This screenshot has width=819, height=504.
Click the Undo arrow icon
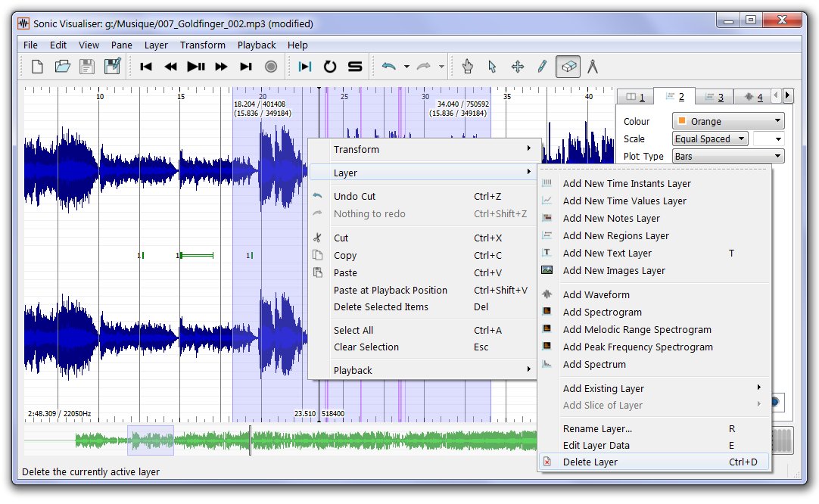point(388,67)
